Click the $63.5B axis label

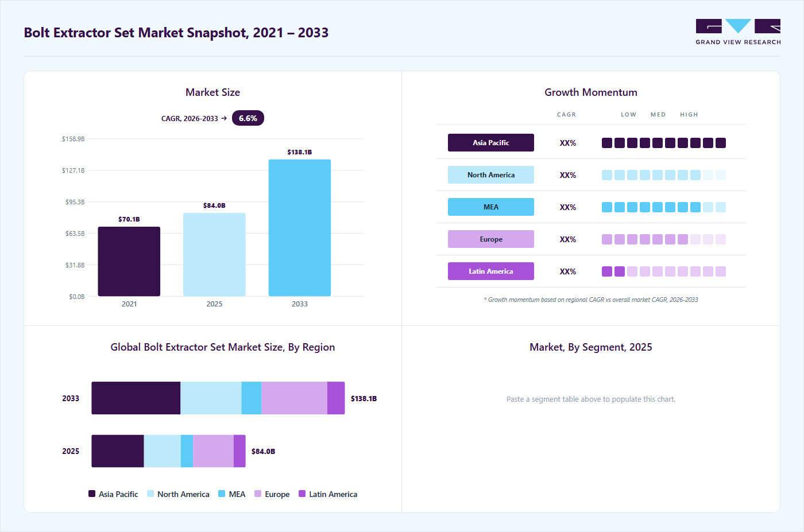tap(75, 234)
